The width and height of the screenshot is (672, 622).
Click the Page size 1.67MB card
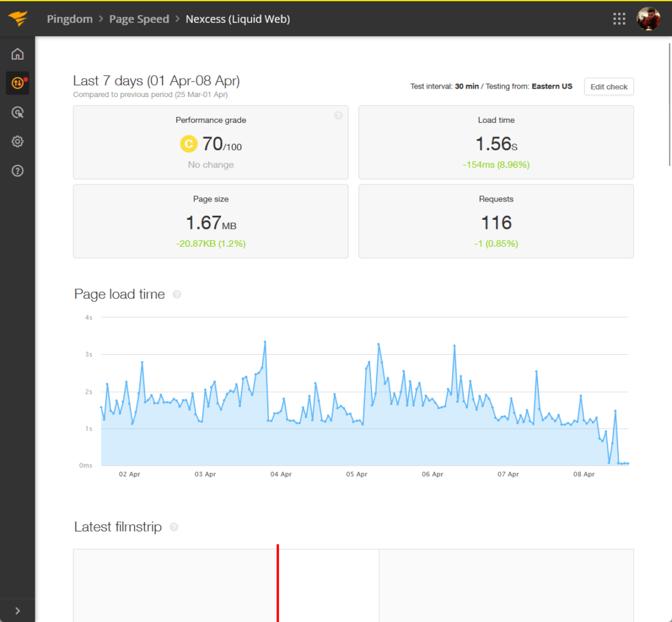(x=211, y=221)
